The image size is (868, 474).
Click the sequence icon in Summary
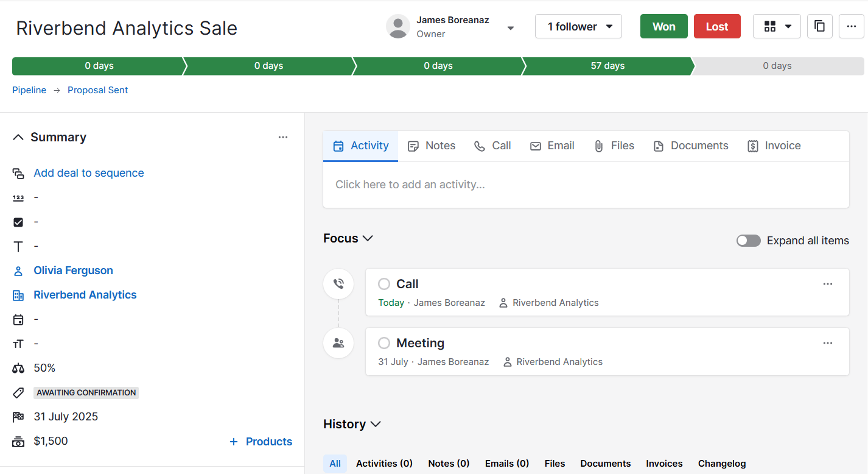pos(18,174)
